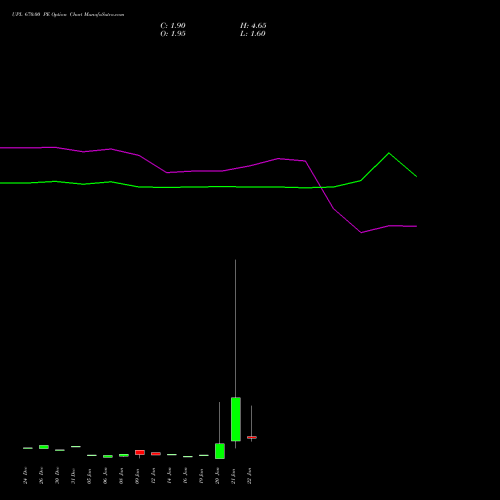
Task: Select the high value 'H: 4.65'
Action: coord(253,26)
